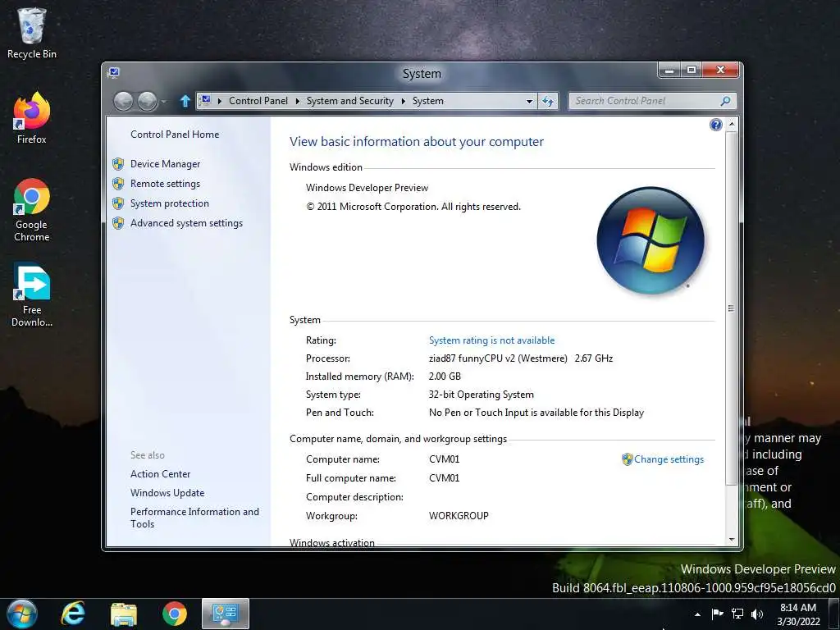
Task: Click System rating is not available link
Action: coord(492,340)
